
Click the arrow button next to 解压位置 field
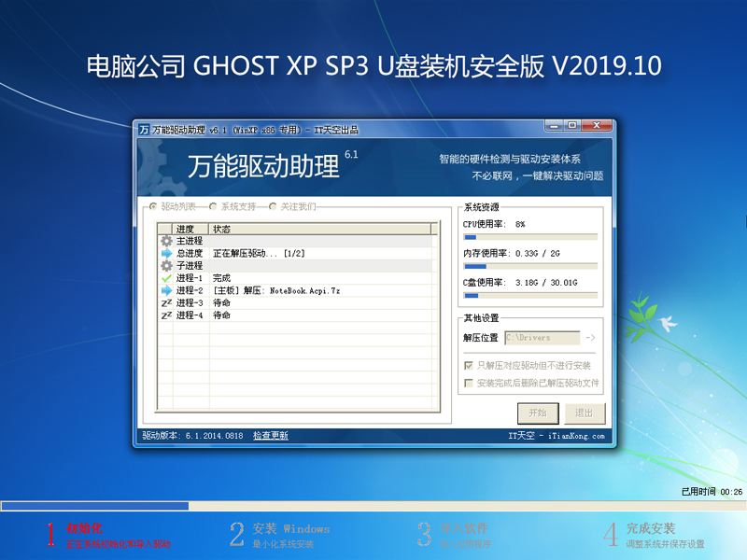click(591, 338)
